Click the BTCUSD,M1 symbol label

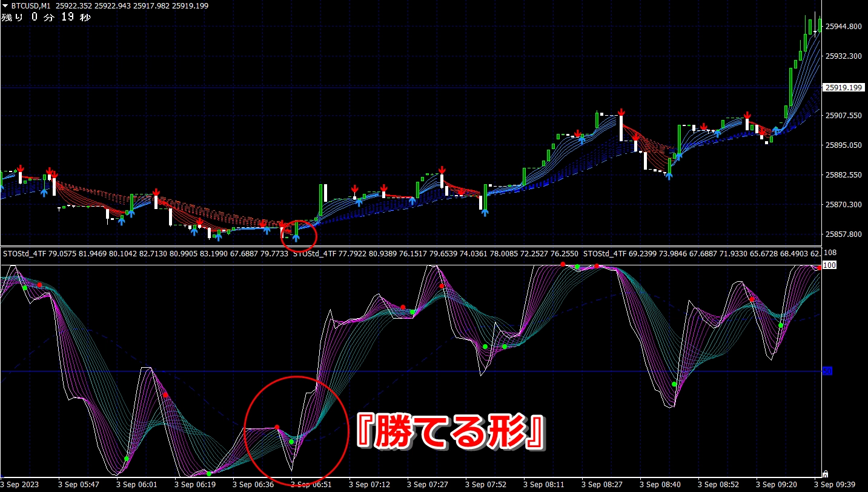coord(31,5)
